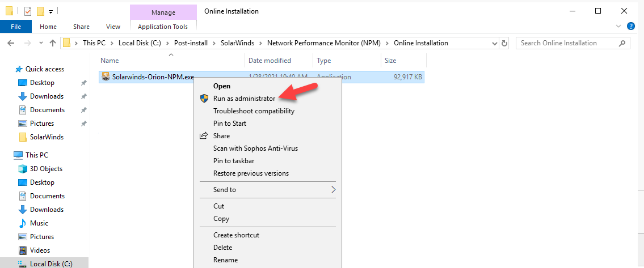This screenshot has height=268, width=644.
Task: Click the blue Help question mark icon
Action: [631, 26]
